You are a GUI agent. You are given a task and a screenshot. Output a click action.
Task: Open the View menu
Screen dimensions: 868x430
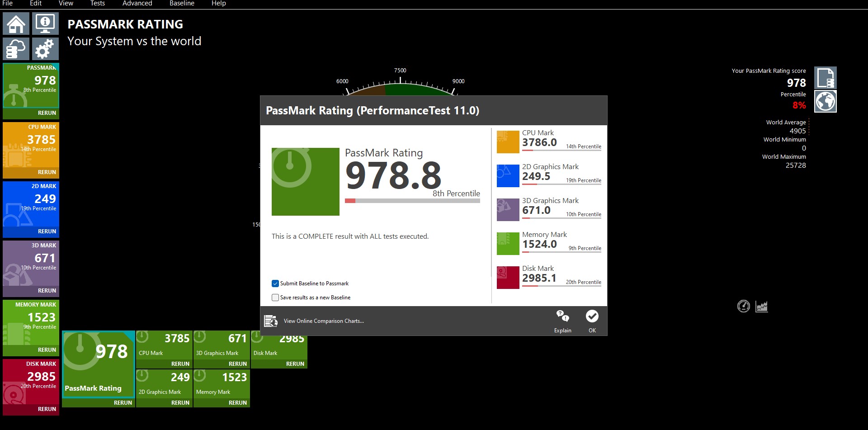(66, 3)
